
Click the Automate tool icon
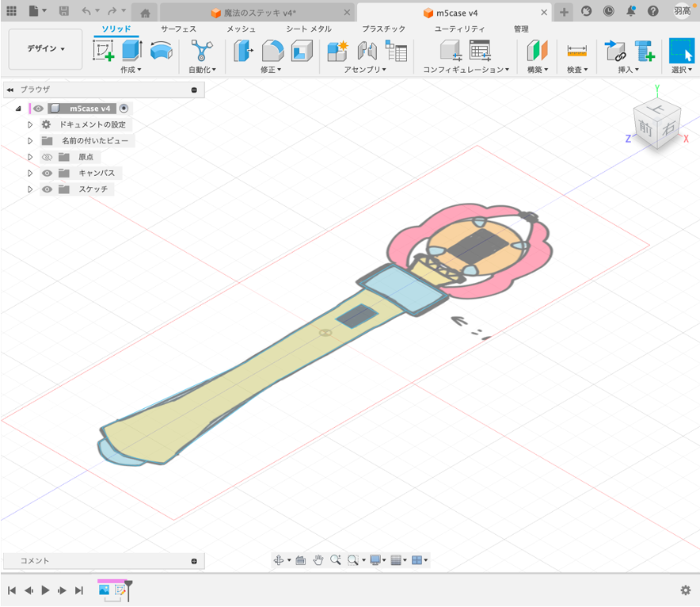coord(203,51)
